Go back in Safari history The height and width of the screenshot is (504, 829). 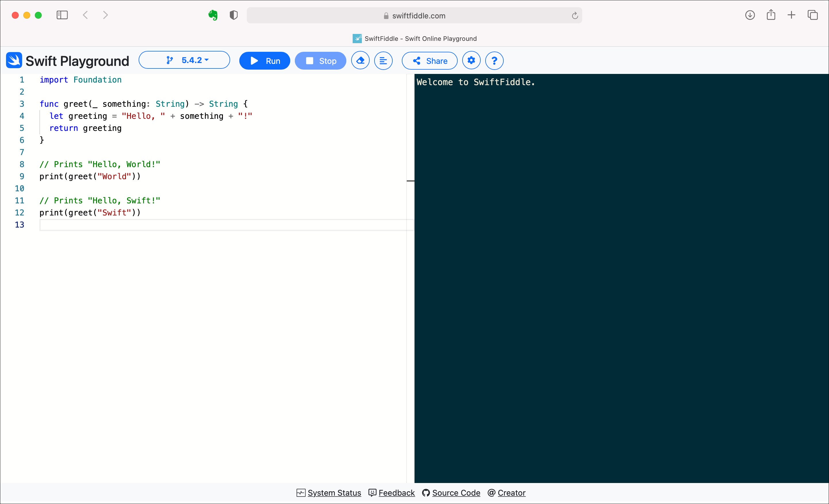pos(85,15)
